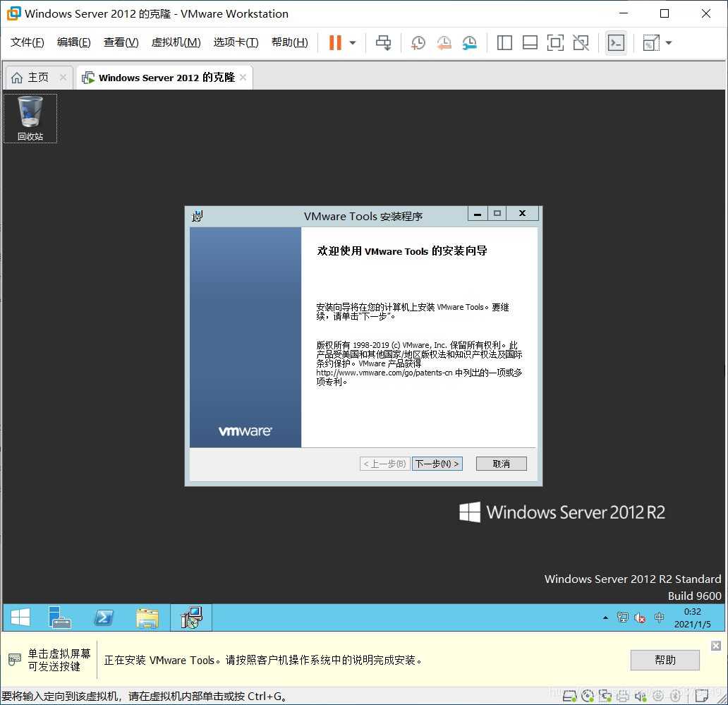
Task: Open the 编辑(E) menu
Action: pos(74,42)
